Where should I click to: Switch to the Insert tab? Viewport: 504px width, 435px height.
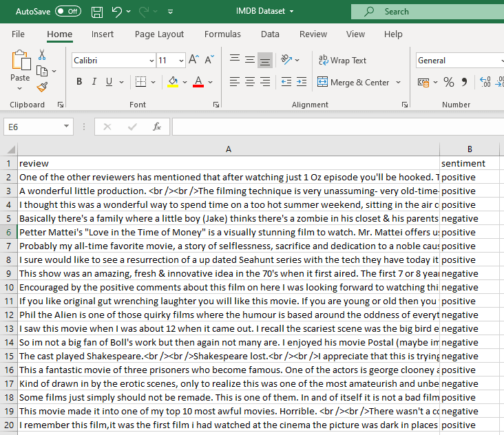click(102, 34)
